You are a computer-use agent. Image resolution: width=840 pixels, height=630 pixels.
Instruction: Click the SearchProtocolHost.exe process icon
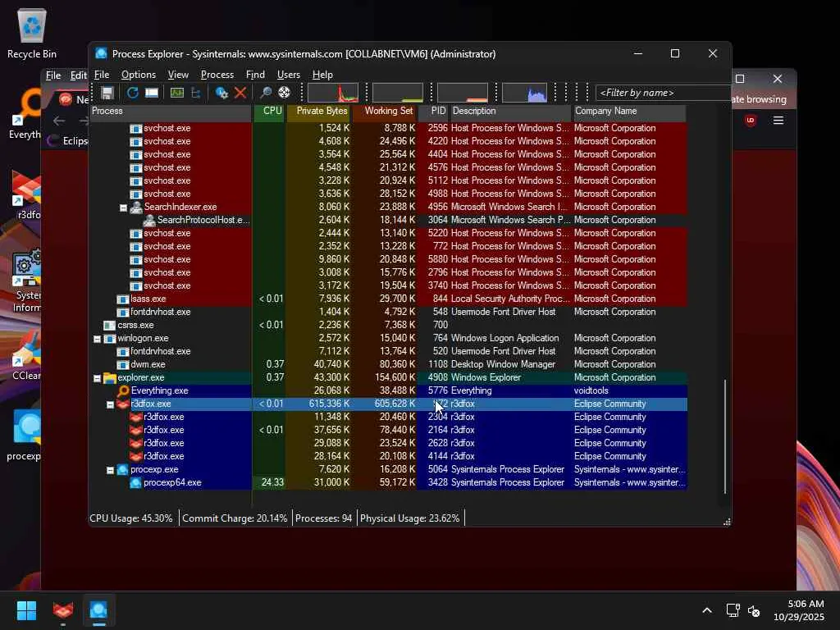point(149,220)
